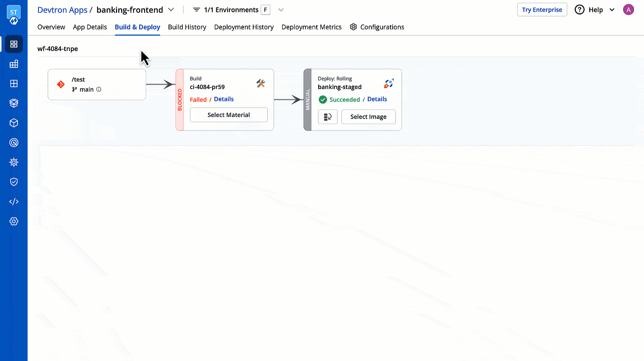This screenshot has height=361, width=644.
Task: Open the Security shield icon in sidebar
Action: coord(14,182)
